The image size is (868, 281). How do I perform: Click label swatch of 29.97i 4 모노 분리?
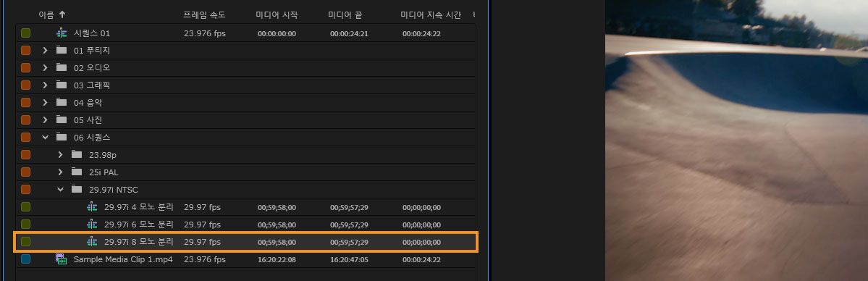tap(25, 207)
